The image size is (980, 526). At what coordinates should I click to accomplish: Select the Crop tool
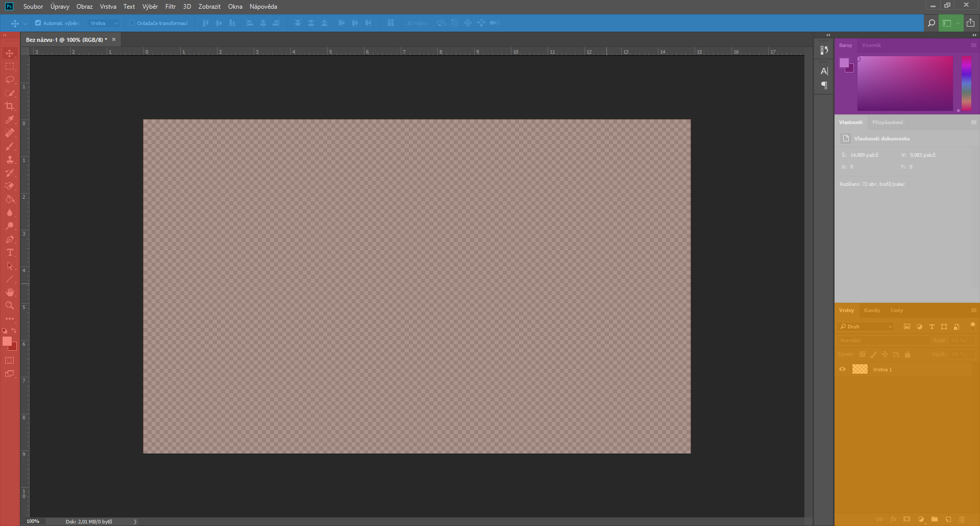coord(10,106)
